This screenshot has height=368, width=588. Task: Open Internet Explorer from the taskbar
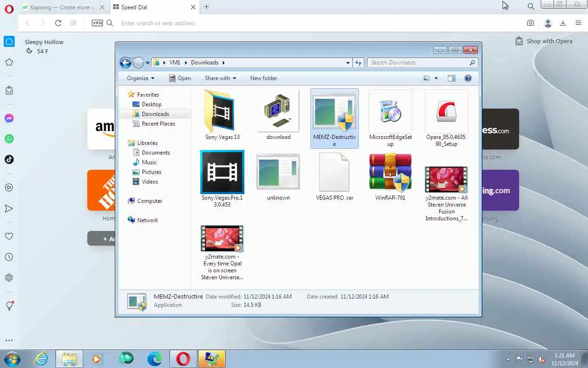tap(41, 359)
